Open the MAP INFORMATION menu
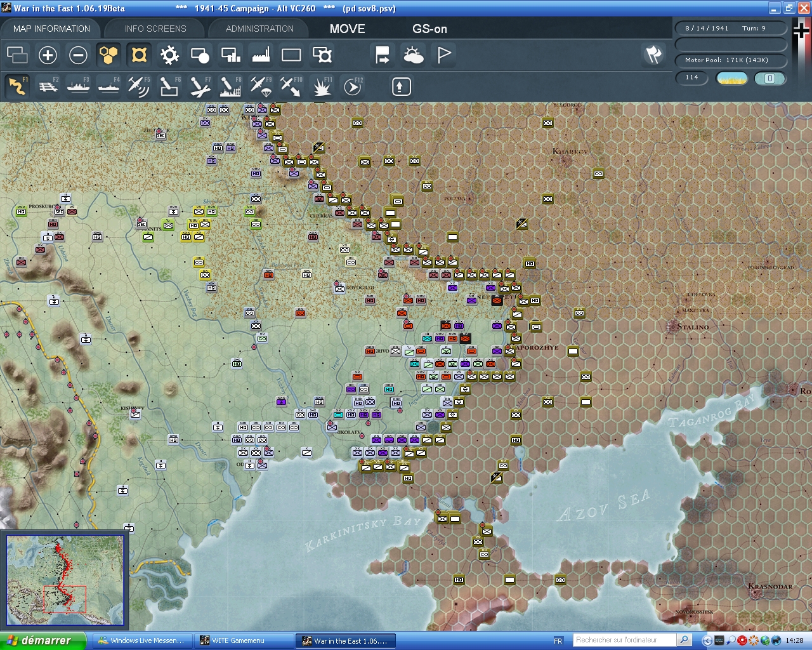 (x=51, y=29)
